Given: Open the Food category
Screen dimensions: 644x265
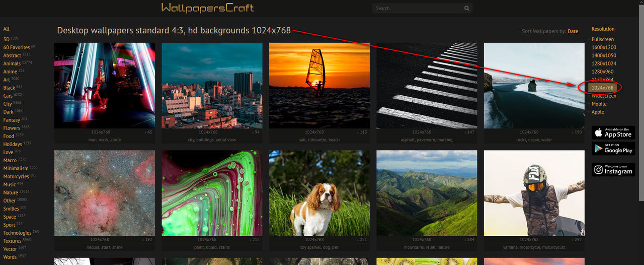Looking at the screenshot, I should point(9,136).
